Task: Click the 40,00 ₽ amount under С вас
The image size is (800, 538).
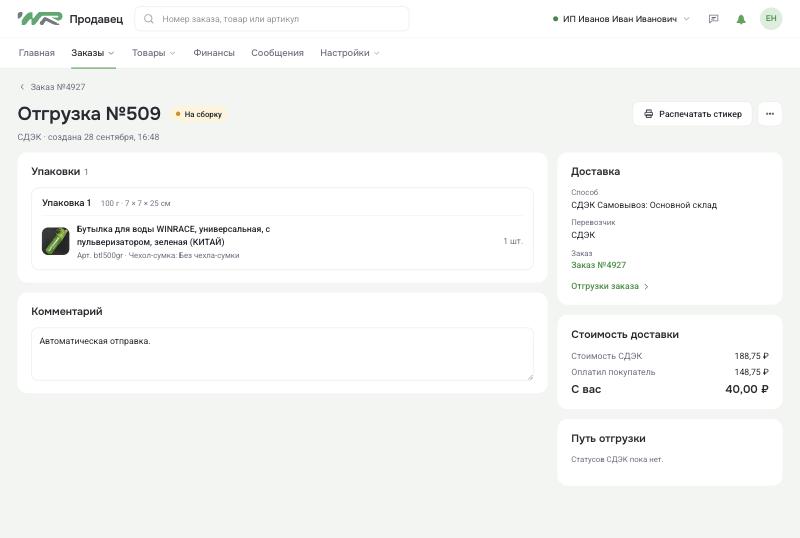Action: point(747,389)
